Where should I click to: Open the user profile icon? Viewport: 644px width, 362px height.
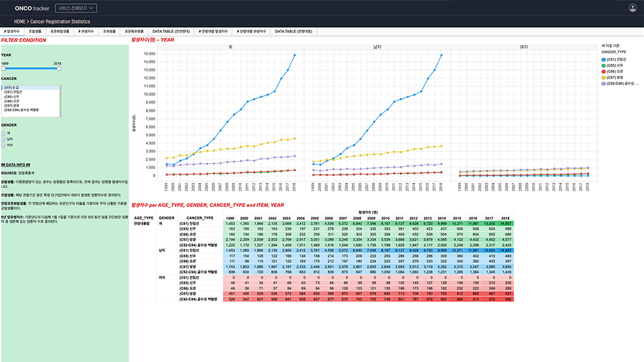click(632, 8)
